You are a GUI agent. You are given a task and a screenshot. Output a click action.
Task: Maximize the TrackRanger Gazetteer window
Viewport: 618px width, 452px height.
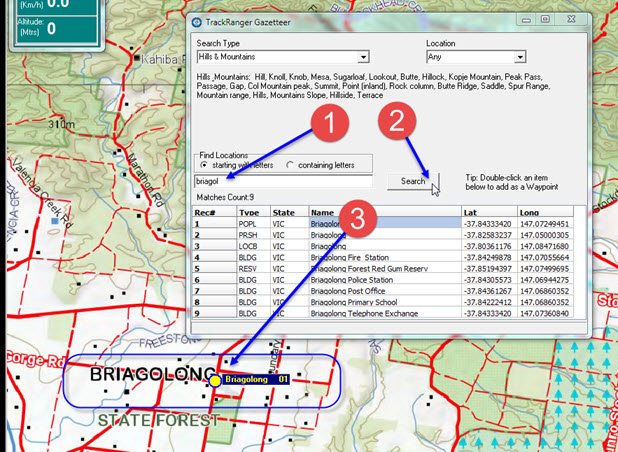click(545, 19)
